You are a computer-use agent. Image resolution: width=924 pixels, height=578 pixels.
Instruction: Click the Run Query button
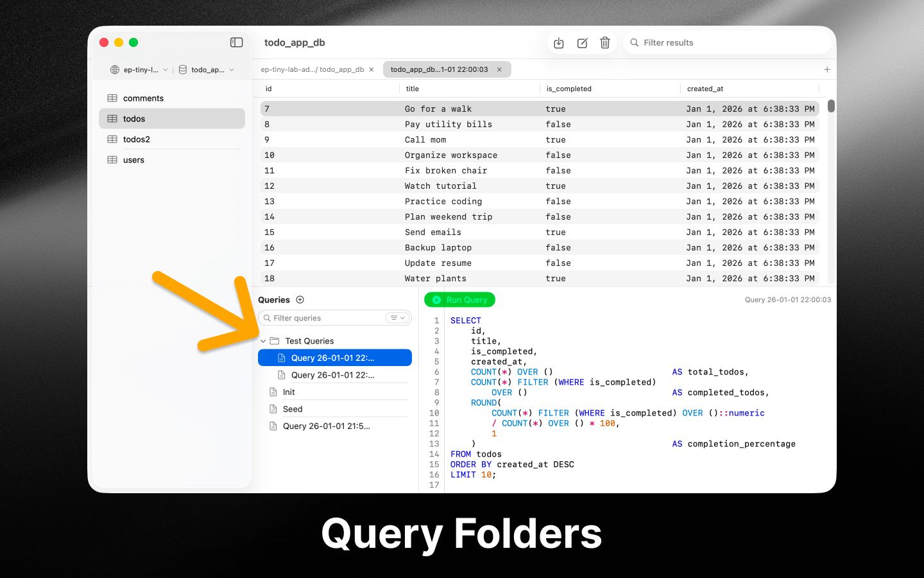pos(459,299)
